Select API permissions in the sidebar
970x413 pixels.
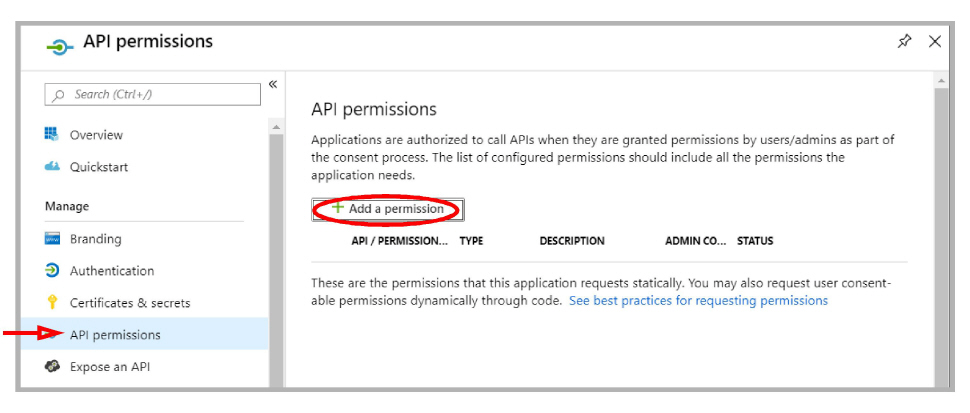pos(115,335)
